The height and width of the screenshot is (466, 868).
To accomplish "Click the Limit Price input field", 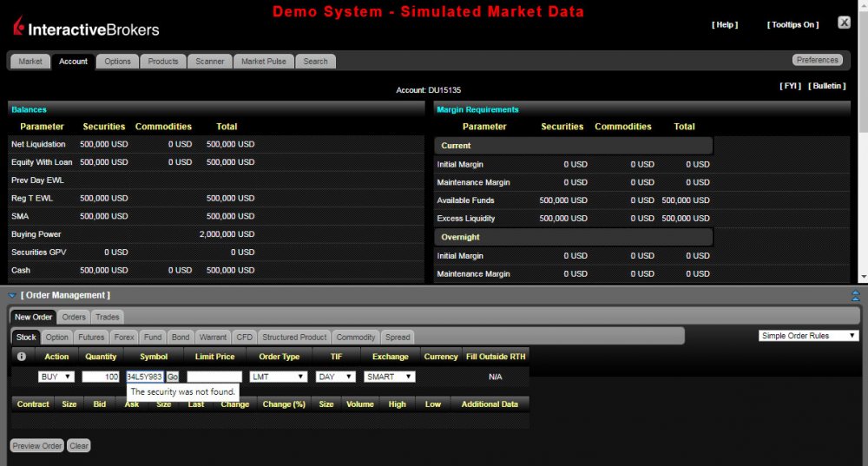I will 214,377.
